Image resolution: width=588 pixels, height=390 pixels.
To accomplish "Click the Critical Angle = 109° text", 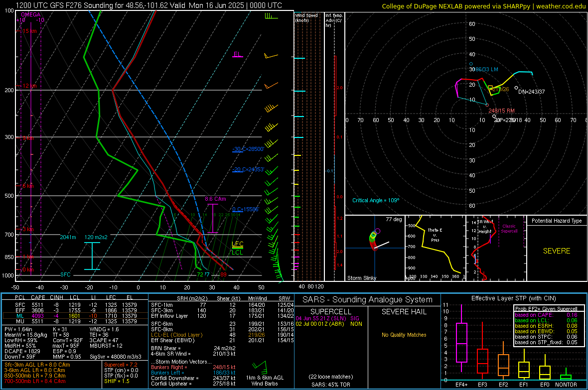I will (x=376, y=200).
